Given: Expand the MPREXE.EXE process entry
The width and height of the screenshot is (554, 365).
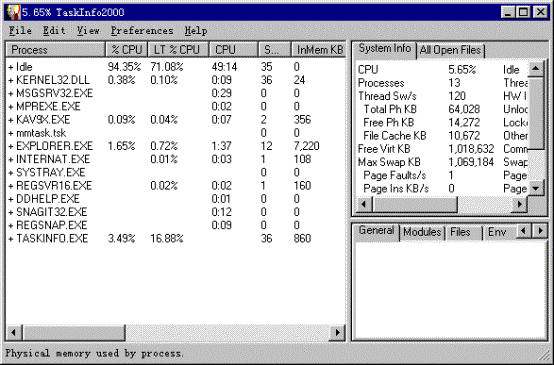Looking at the screenshot, I should (x=11, y=107).
